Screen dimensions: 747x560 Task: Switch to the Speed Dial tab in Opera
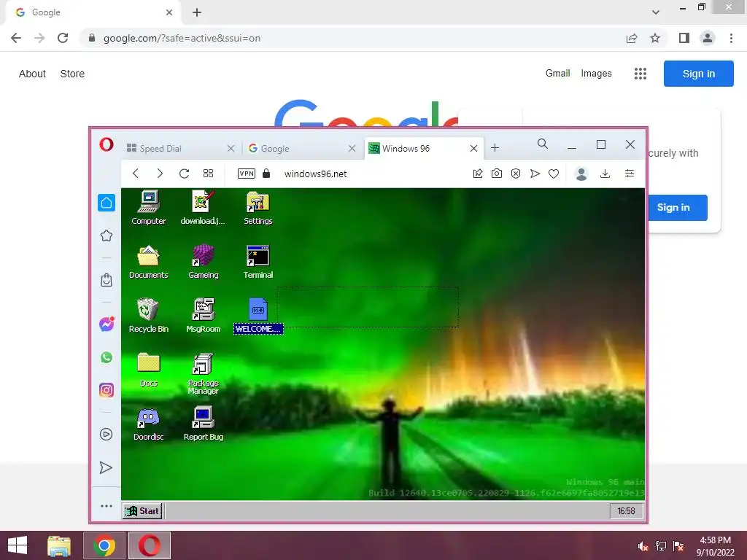click(174, 149)
